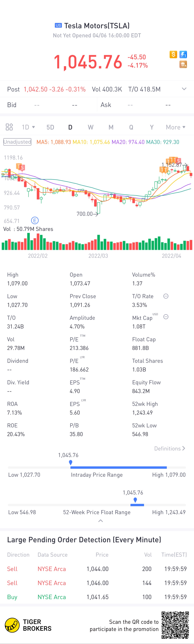Collapse the stats section with up chevron
This screenshot has height=644, width=194.
101,521
